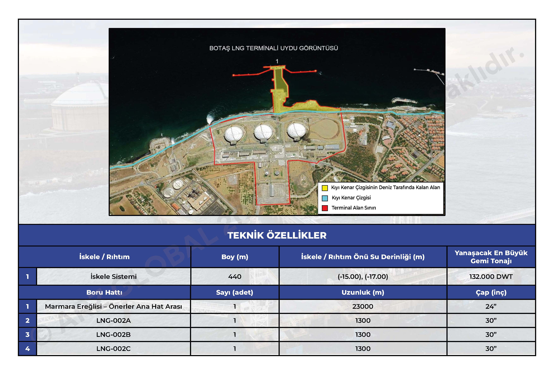Click "Yanaşacak En Büyük Gemi Tonajı" header
The width and height of the screenshot is (554, 392).
click(x=491, y=257)
